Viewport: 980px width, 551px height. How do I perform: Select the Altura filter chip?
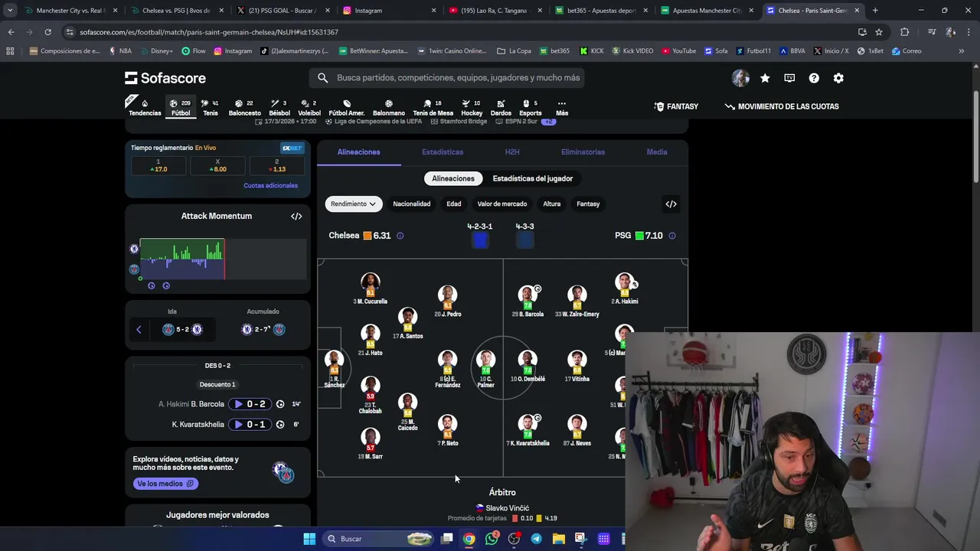(552, 204)
